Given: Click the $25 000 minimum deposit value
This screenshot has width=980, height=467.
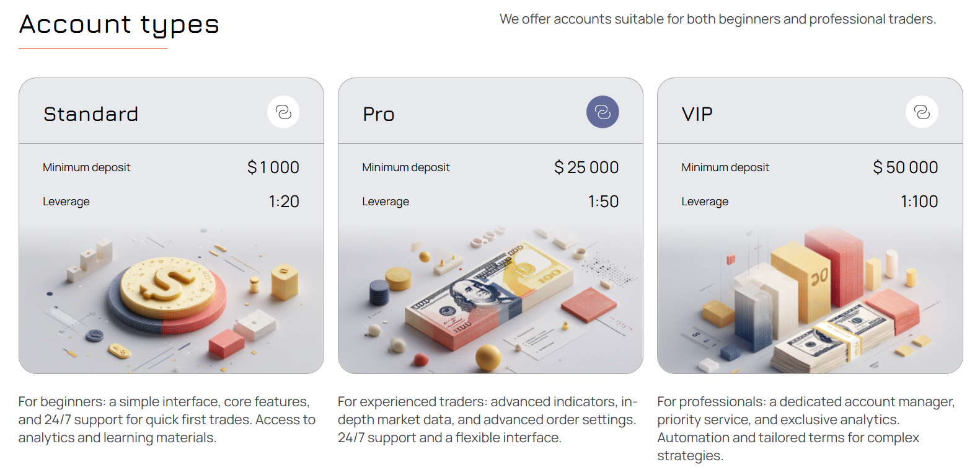Looking at the screenshot, I should point(586,167).
